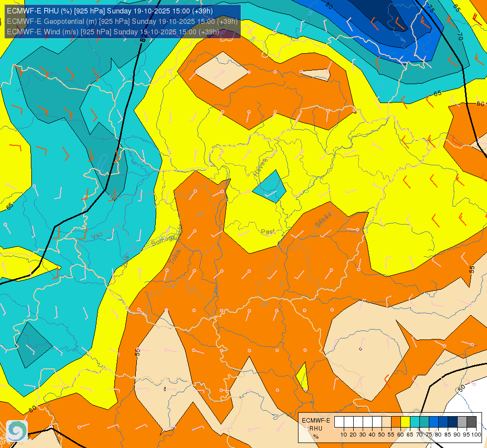Screen dimensions: 487x448
Task: Pick the cyan 65-70% legend swatch
Action: pos(415,422)
